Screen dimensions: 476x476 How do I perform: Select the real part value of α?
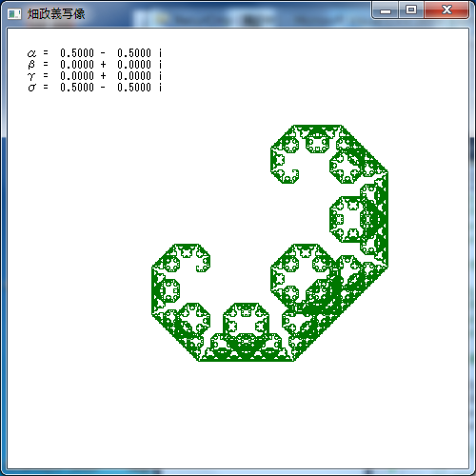pyautogui.click(x=77, y=53)
